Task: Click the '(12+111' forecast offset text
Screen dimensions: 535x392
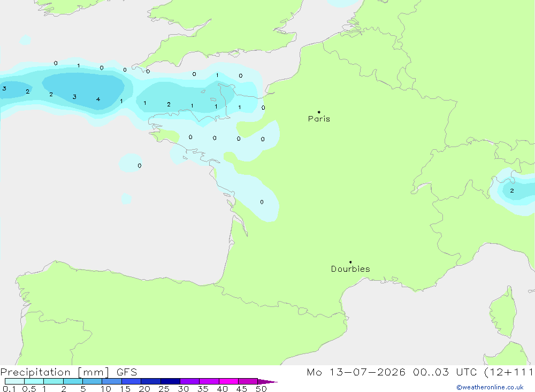Action: tap(509, 372)
